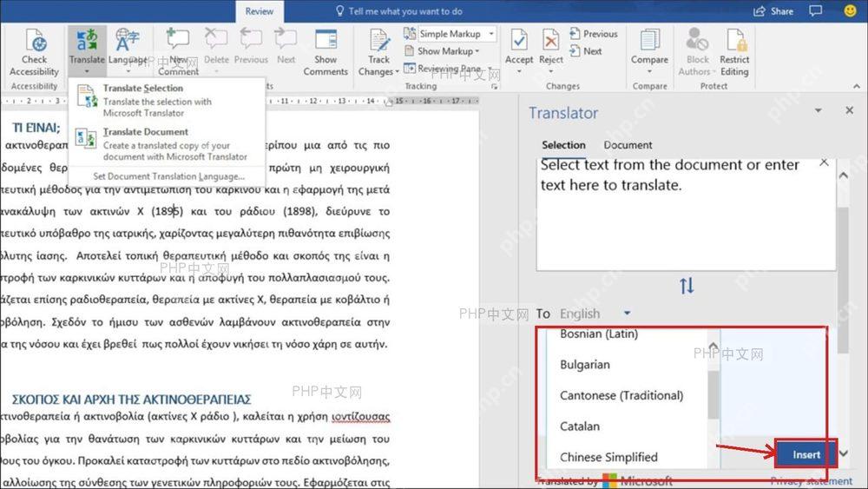This screenshot has height=489, width=868.
Task: Expand the Reject dropdown arrow
Action: click(551, 72)
